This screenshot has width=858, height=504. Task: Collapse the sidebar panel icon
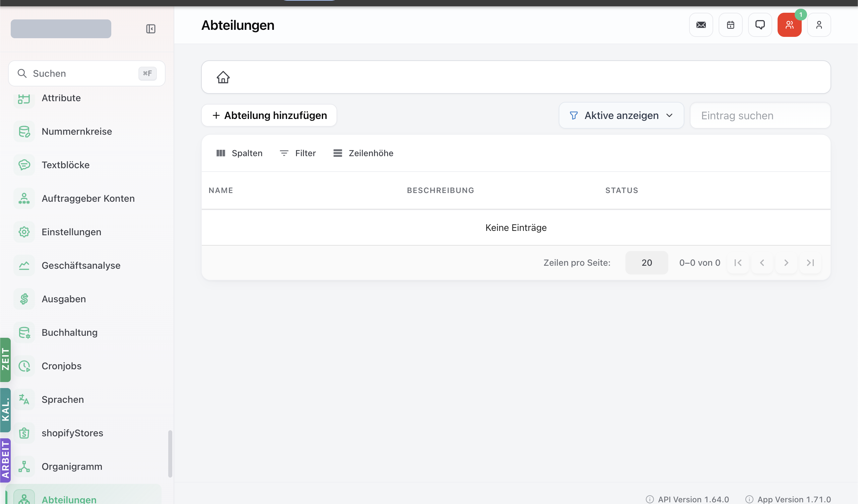150,28
